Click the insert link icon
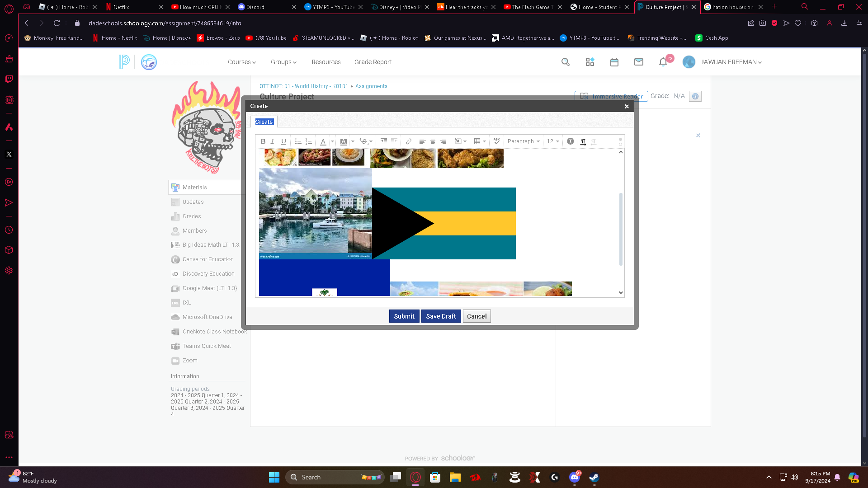The width and height of the screenshot is (868, 488). pyautogui.click(x=409, y=141)
